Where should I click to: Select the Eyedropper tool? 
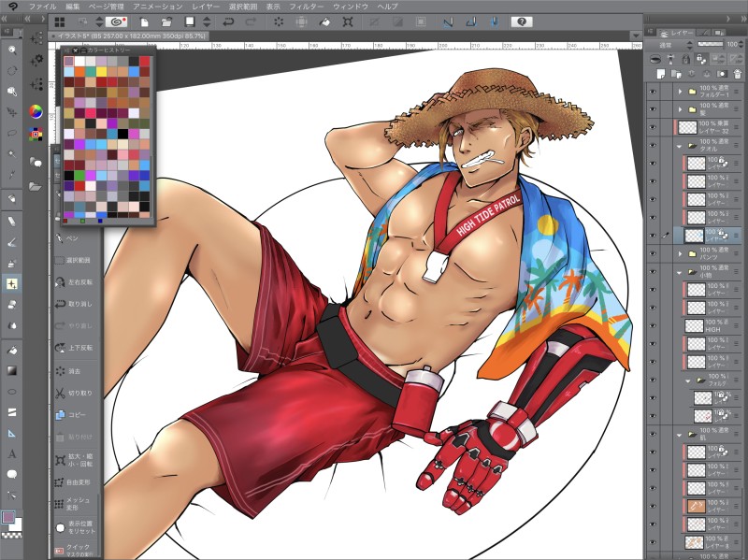click(12, 175)
